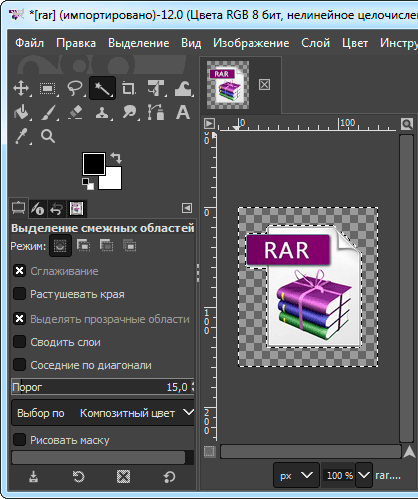Choose replace selection mode
Viewport: 418px width, 499px height.
(x=60, y=246)
